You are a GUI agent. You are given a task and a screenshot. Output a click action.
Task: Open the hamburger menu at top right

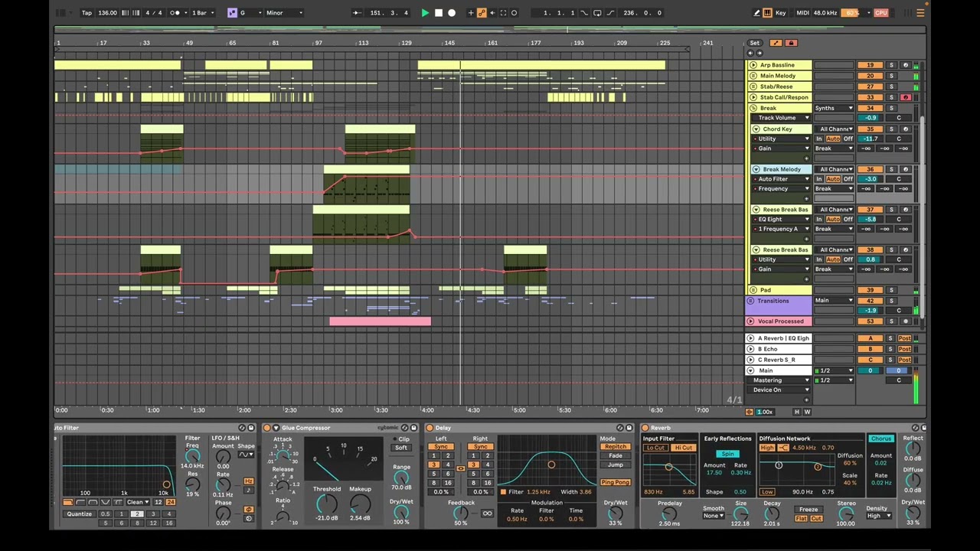click(x=921, y=13)
